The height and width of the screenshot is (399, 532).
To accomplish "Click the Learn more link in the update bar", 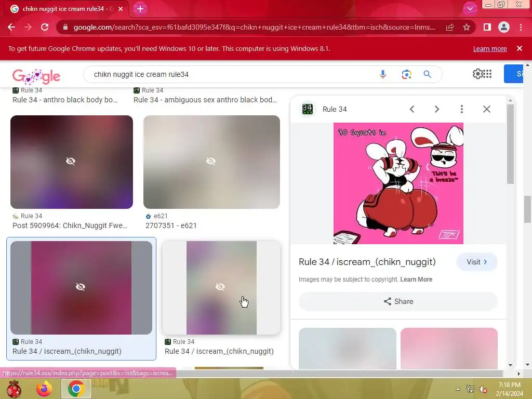I will (x=490, y=48).
